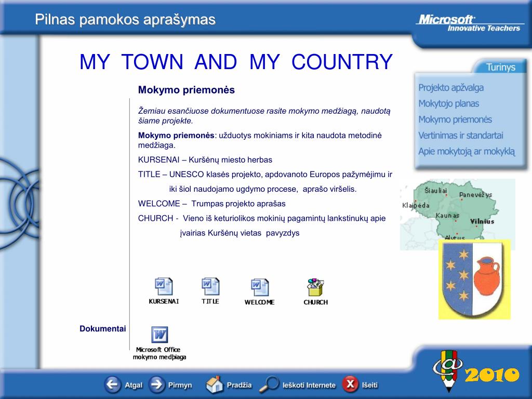The image size is (532, 399).
Task: Click the @ 2010 pencil logo
Action: (476, 371)
